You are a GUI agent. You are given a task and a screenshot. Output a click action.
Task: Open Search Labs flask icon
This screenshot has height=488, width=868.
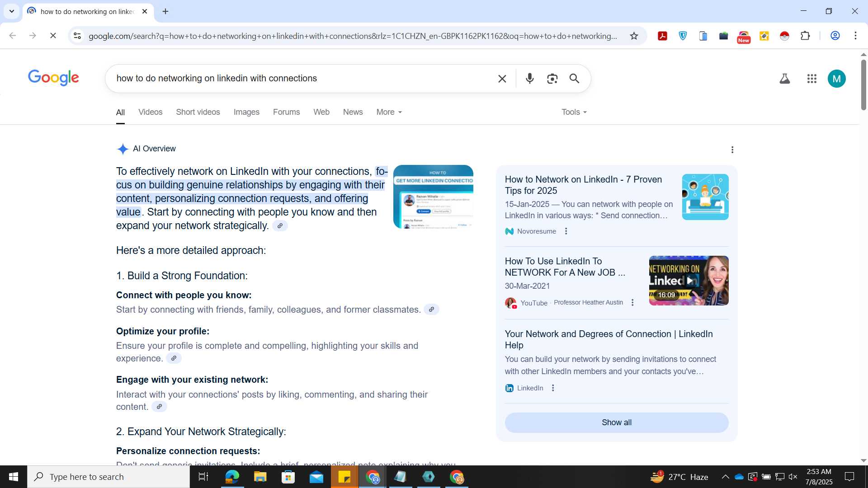click(x=785, y=79)
